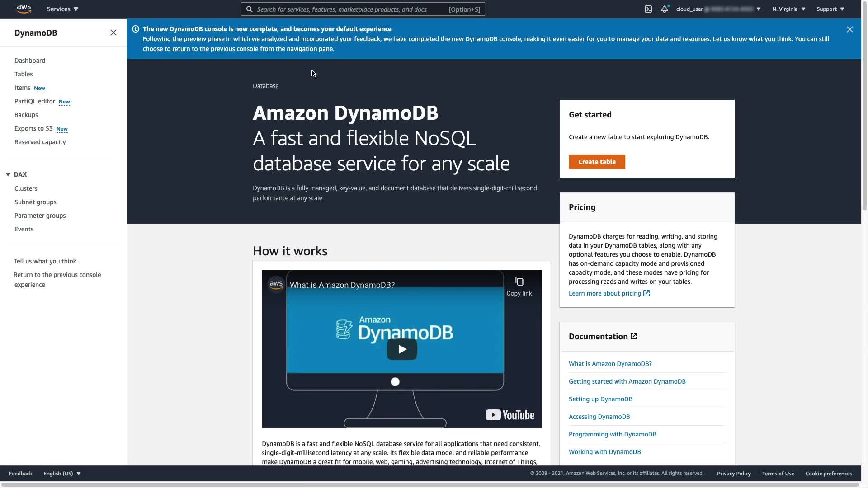Open notifications bell icon
868x488 pixels.
664,9
